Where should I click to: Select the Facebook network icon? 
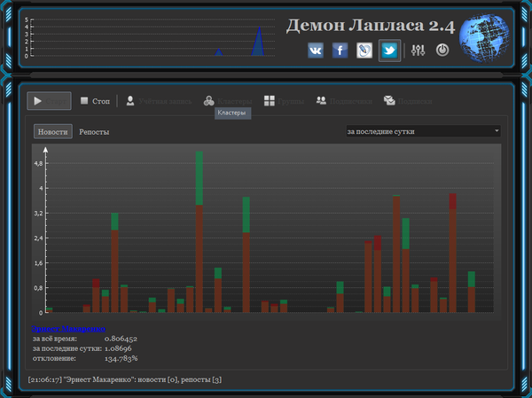340,51
